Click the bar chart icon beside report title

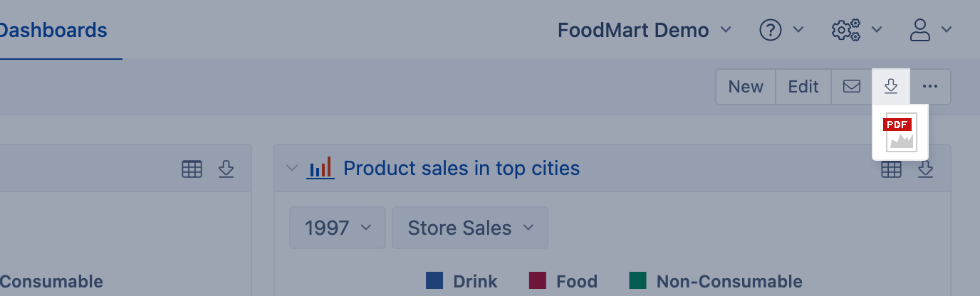tap(320, 169)
